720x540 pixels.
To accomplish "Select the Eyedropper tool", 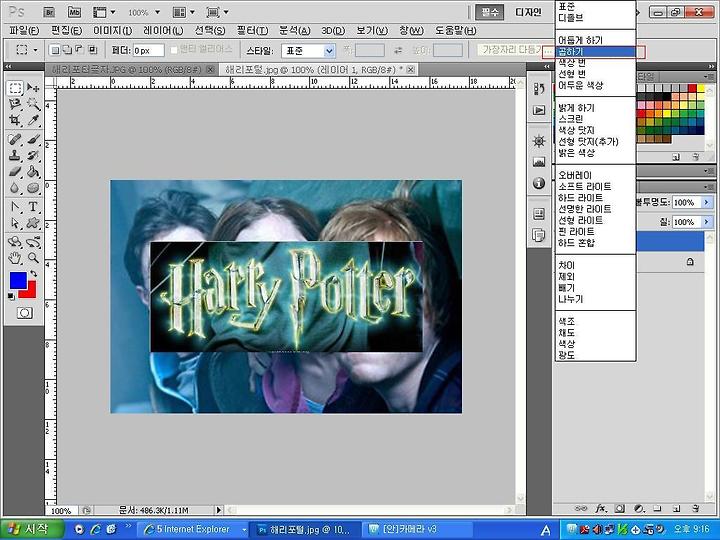I will click(x=33, y=120).
